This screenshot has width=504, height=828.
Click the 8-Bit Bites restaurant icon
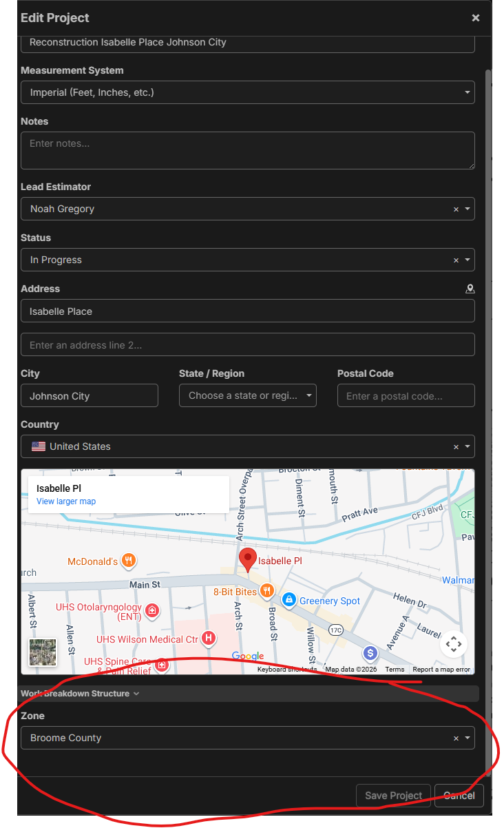click(267, 591)
